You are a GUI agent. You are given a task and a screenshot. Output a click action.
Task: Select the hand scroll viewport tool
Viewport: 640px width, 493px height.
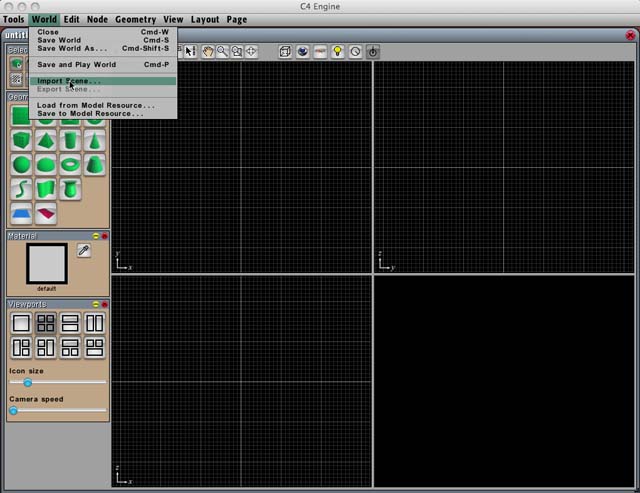[x=207, y=51]
